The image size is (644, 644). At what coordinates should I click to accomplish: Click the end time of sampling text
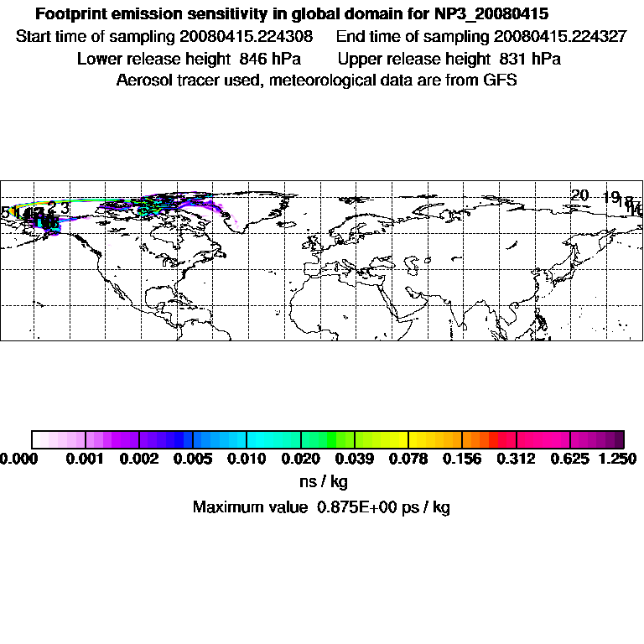pyautogui.click(x=481, y=37)
